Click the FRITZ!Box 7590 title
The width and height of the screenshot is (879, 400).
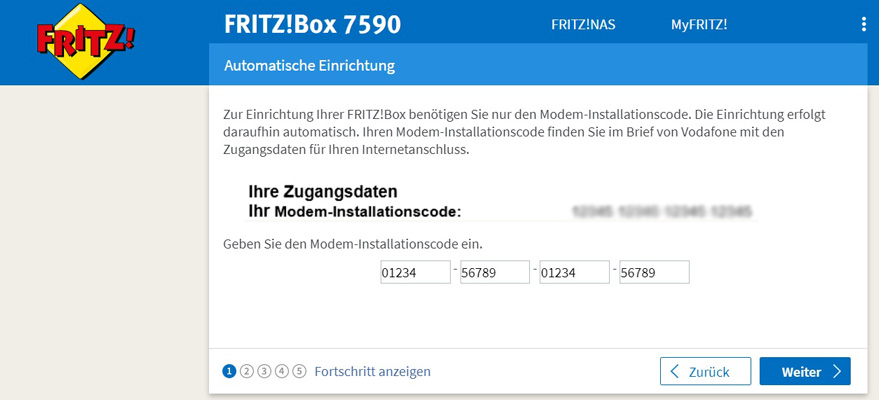tap(312, 24)
